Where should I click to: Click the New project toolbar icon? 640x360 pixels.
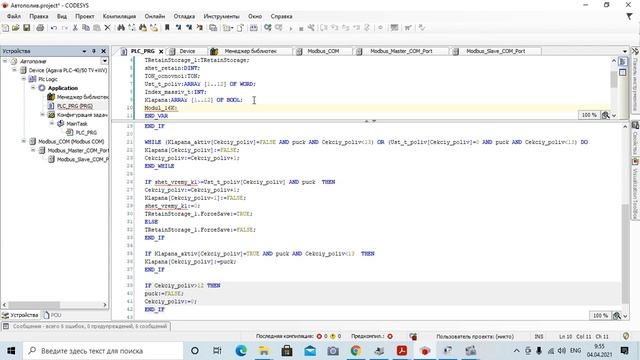[6, 28]
